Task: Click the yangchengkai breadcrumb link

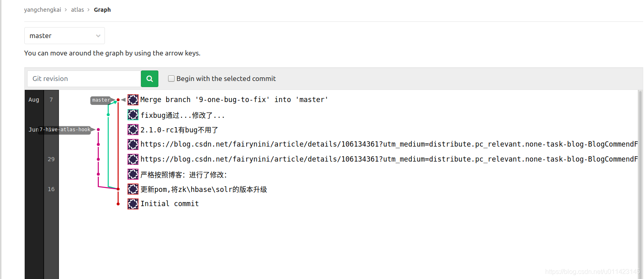Action: click(43, 9)
